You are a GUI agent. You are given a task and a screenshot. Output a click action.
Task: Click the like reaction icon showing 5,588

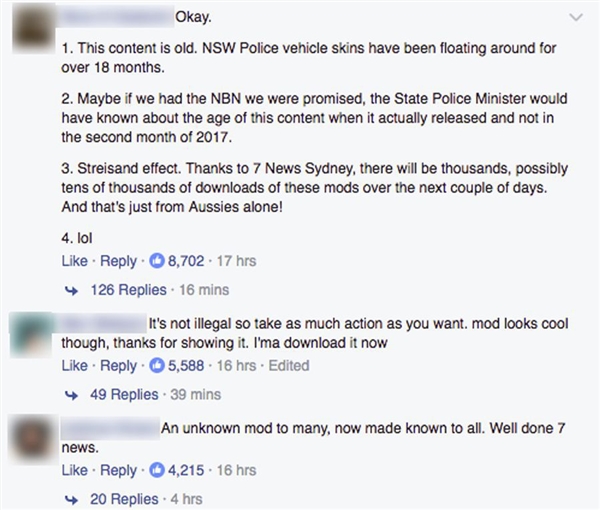(x=156, y=366)
